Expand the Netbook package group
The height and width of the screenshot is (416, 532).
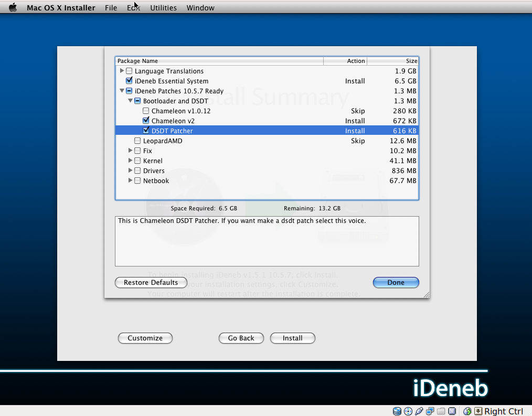point(130,180)
